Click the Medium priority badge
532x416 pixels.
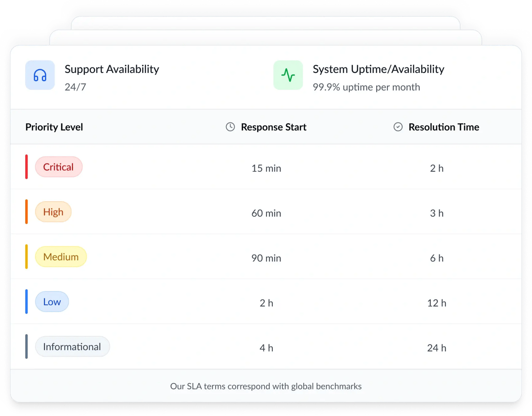coord(61,257)
